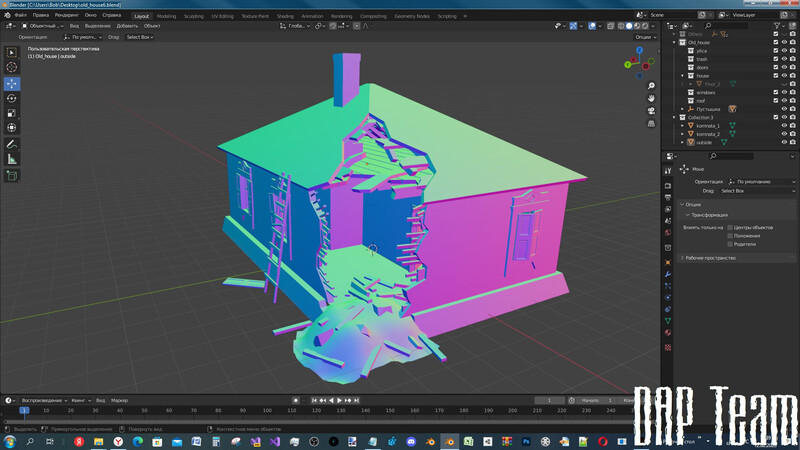The width and height of the screenshot is (800, 450).
Task: Open Photoshop from the Windows taskbar
Action: [x=525, y=441]
